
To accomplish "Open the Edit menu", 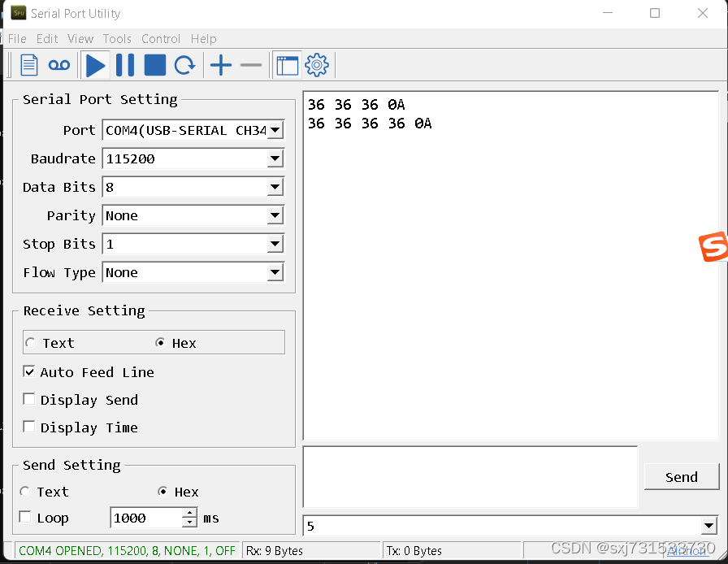I will coord(47,38).
